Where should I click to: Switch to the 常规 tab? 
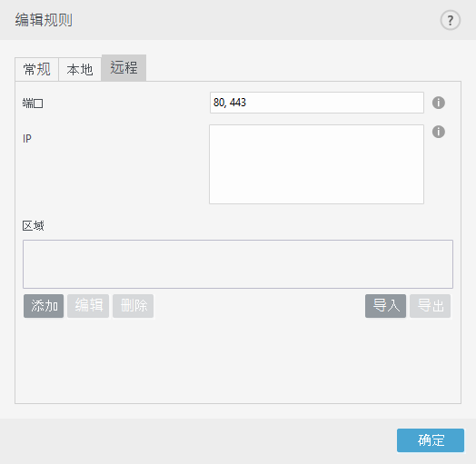(x=36, y=70)
